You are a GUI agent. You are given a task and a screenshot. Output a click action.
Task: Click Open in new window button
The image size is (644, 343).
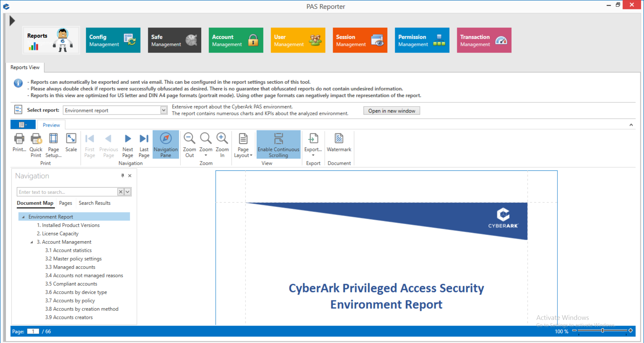tap(391, 111)
